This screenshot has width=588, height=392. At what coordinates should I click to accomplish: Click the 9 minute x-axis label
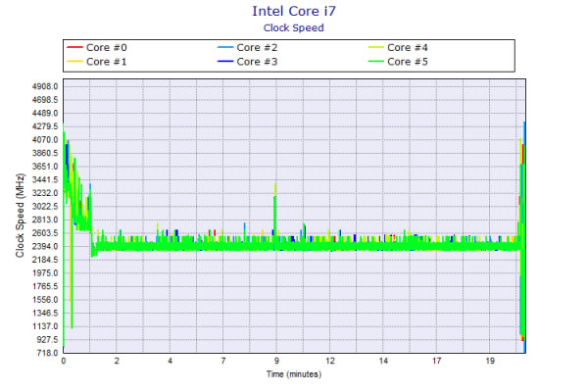coord(276,361)
